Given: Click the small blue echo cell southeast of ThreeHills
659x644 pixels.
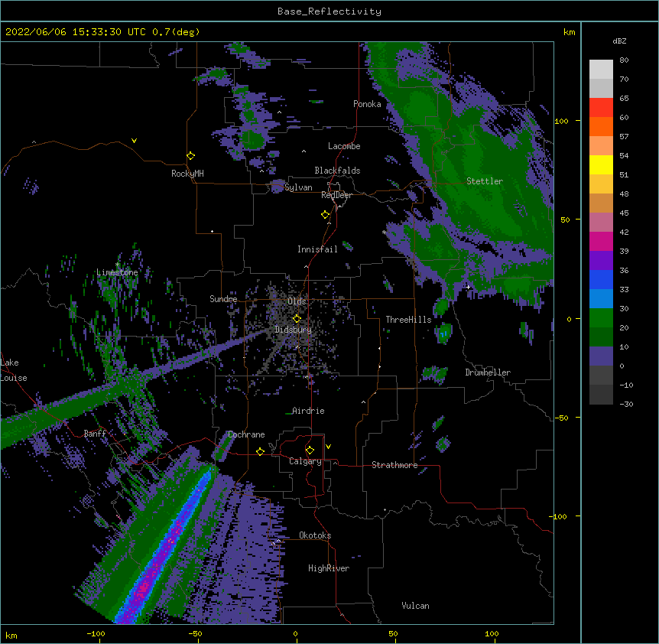Looking at the screenshot, I should point(443,334).
